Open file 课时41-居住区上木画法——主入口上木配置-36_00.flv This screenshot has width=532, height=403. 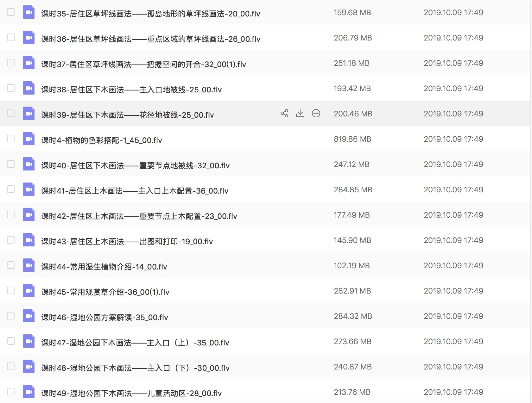(135, 191)
